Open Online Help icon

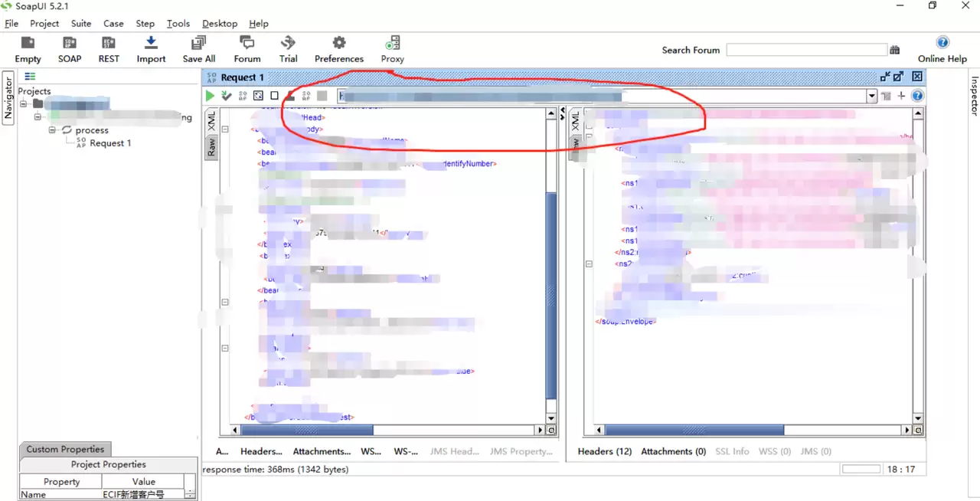942,43
